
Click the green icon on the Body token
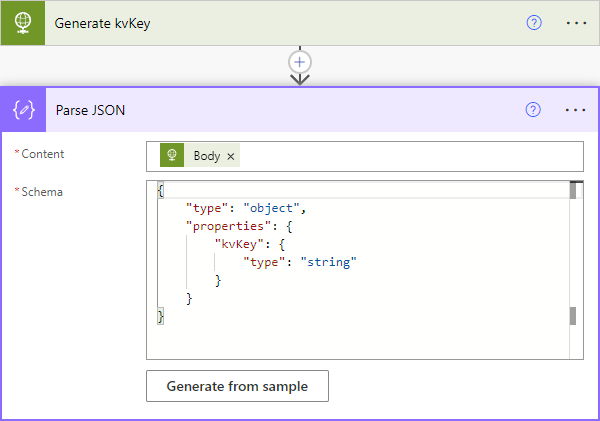[x=172, y=156]
